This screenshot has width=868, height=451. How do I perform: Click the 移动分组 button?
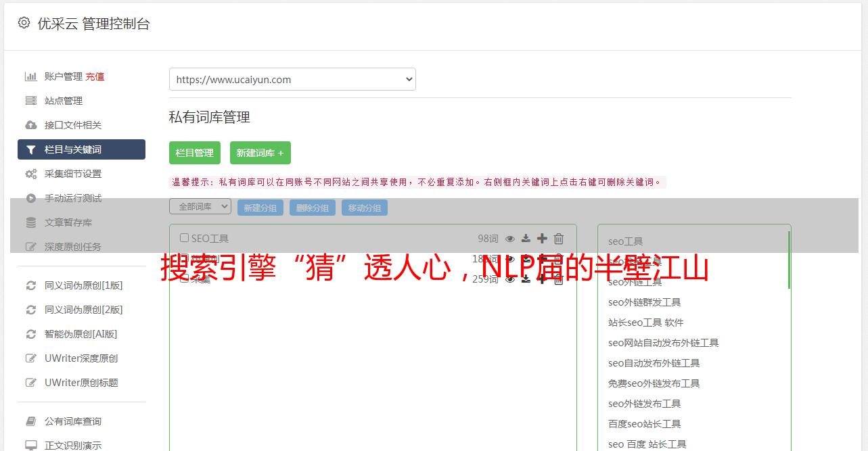[x=365, y=208]
